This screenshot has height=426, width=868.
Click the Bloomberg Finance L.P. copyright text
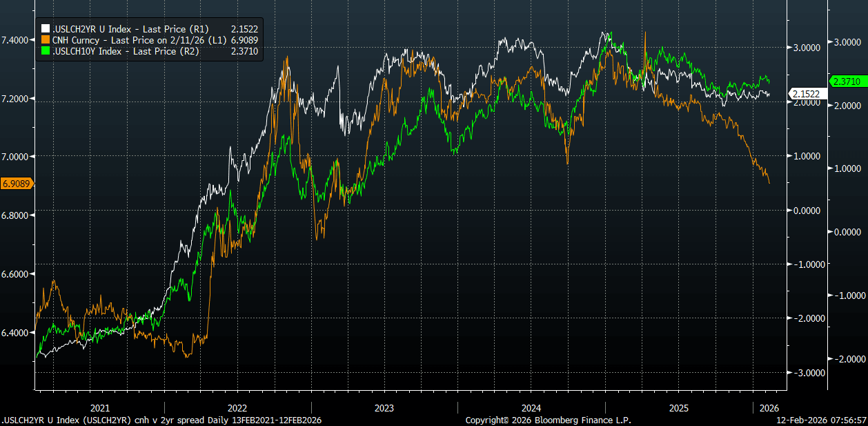pyautogui.click(x=548, y=420)
